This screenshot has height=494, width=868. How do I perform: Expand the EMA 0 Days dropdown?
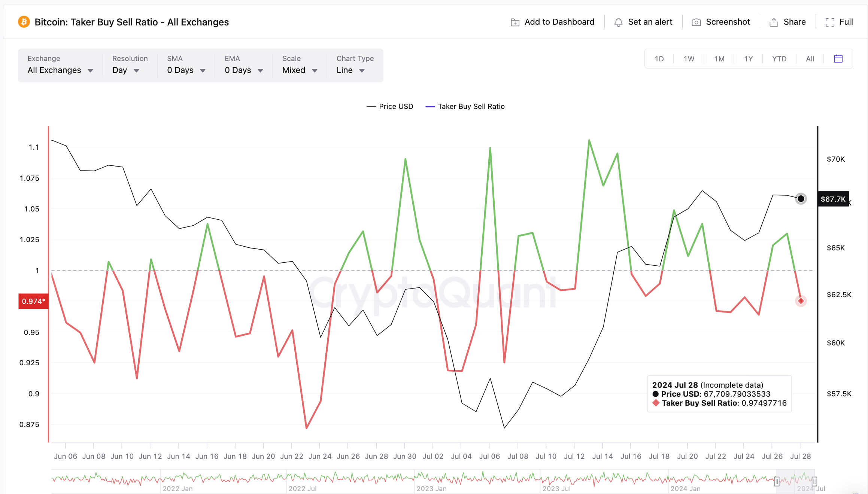[244, 65]
